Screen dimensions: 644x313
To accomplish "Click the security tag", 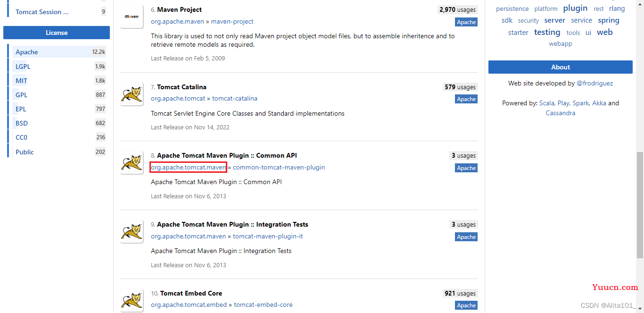I will [528, 21].
